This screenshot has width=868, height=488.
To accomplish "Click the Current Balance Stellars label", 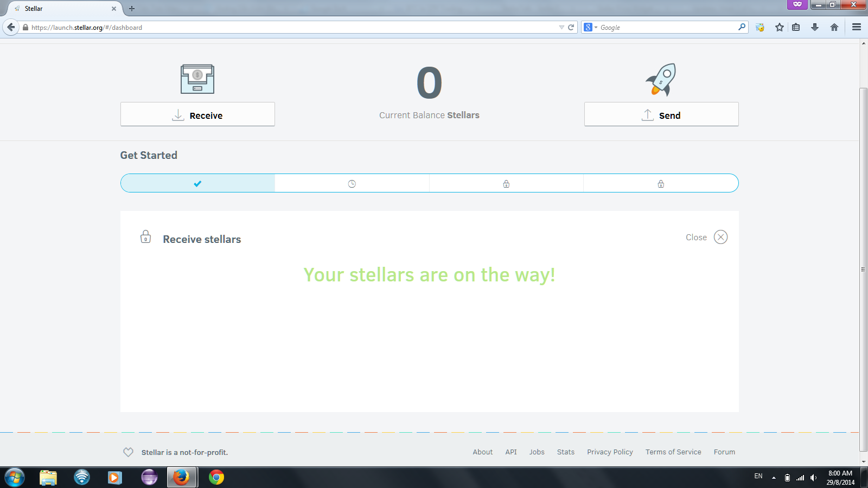I will (x=429, y=115).
